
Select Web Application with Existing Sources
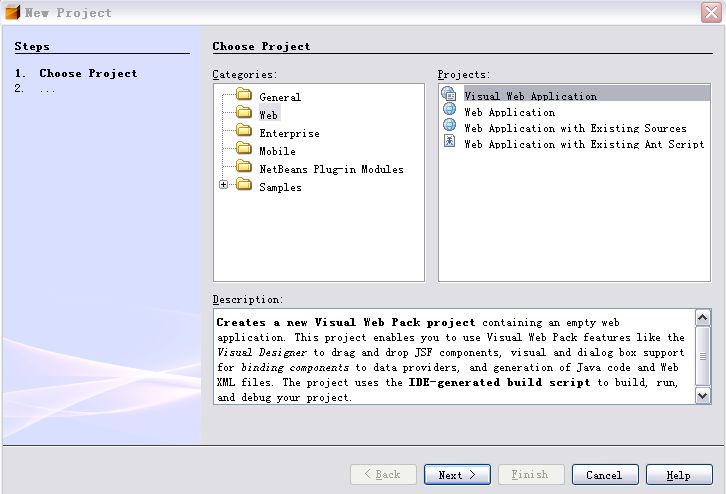575,128
